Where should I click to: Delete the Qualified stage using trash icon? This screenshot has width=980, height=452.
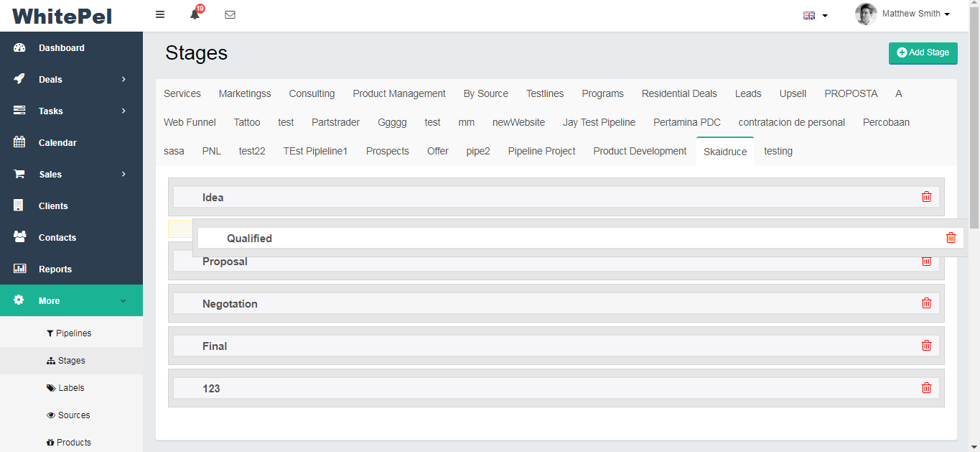pyautogui.click(x=951, y=238)
